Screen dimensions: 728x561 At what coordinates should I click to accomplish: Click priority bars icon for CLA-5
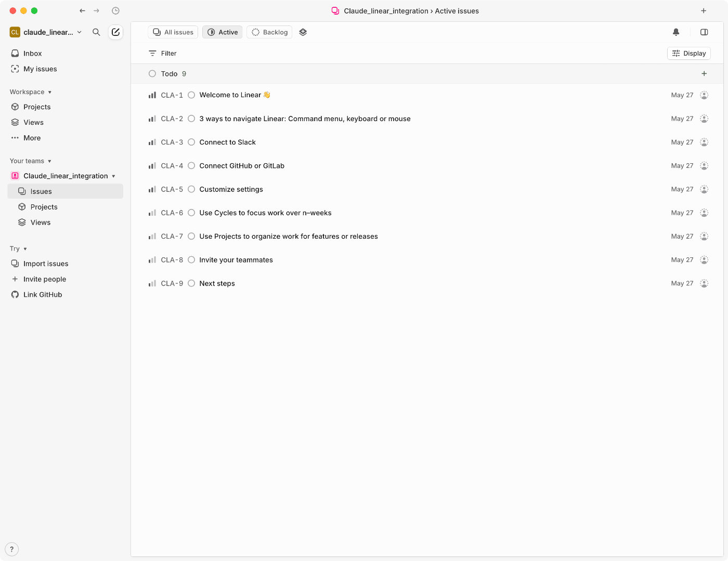click(x=152, y=190)
